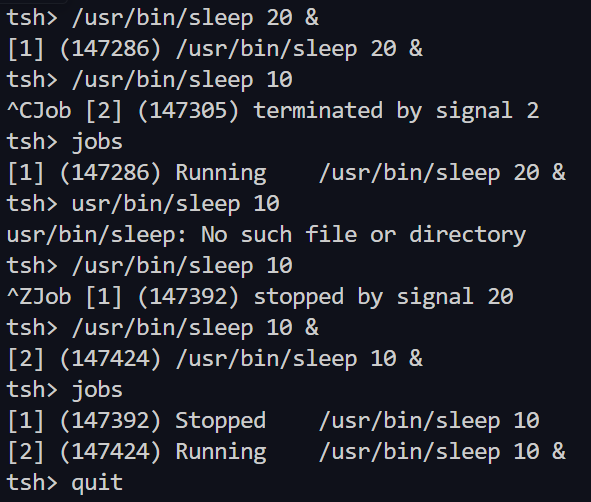Click the first '/usr/bin/sleep 20 &' command line

[x=195, y=18]
